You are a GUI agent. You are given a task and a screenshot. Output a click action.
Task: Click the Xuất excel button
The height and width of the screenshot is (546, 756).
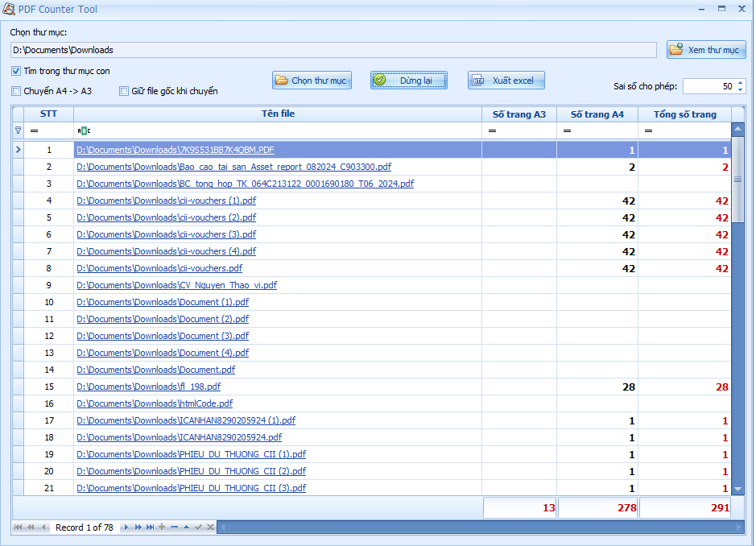pos(506,80)
